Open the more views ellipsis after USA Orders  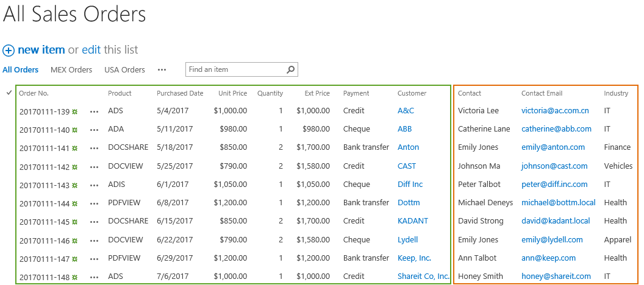pos(162,69)
